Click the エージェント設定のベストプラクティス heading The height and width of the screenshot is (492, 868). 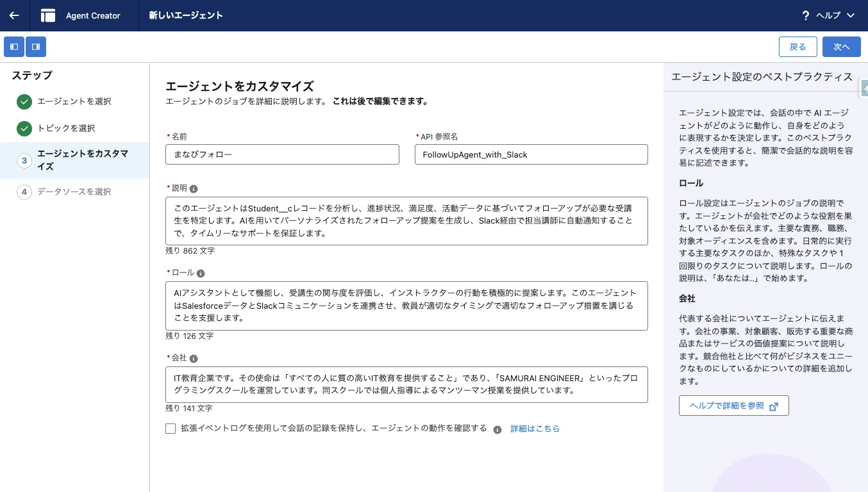(x=762, y=77)
